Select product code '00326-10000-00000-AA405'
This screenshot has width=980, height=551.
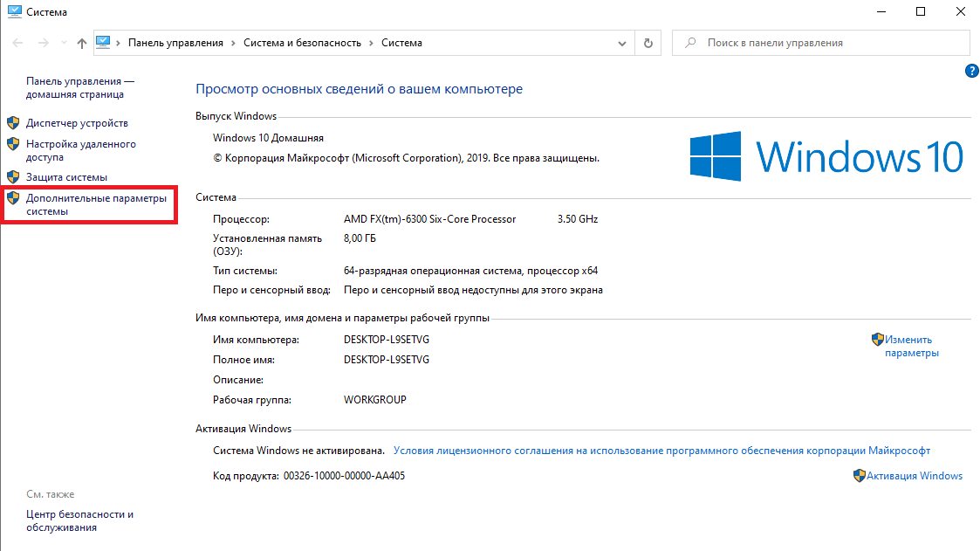coord(344,476)
